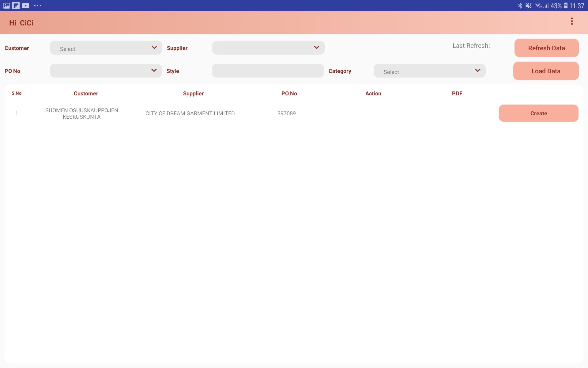
Task: Click CITY OF DREAM GARMENT LIMITED cell
Action: pos(190,113)
